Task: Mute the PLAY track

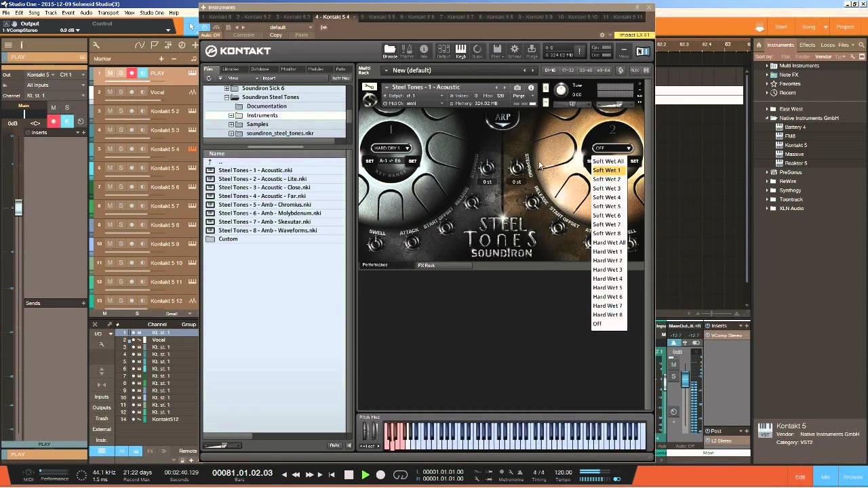Action: (110, 73)
